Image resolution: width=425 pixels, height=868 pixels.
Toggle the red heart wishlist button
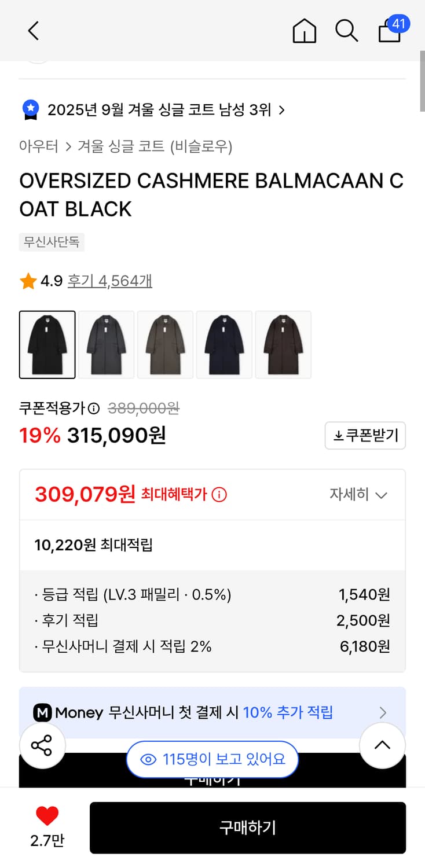point(47,816)
